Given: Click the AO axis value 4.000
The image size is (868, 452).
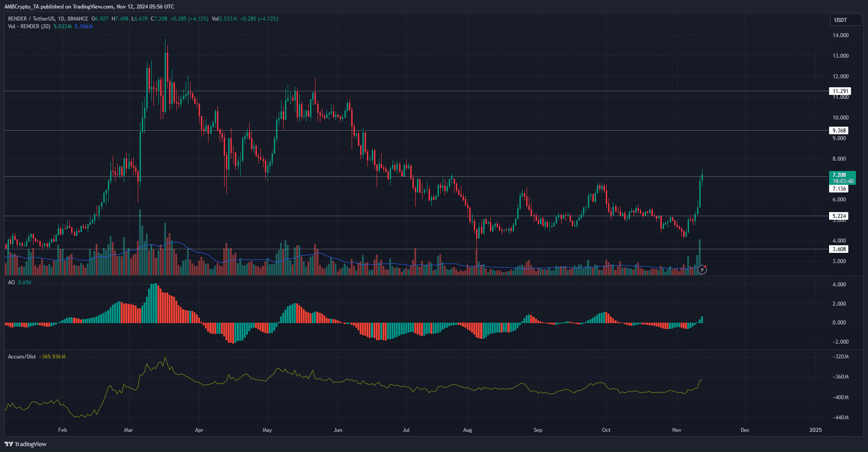Looking at the screenshot, I should 839,285.
